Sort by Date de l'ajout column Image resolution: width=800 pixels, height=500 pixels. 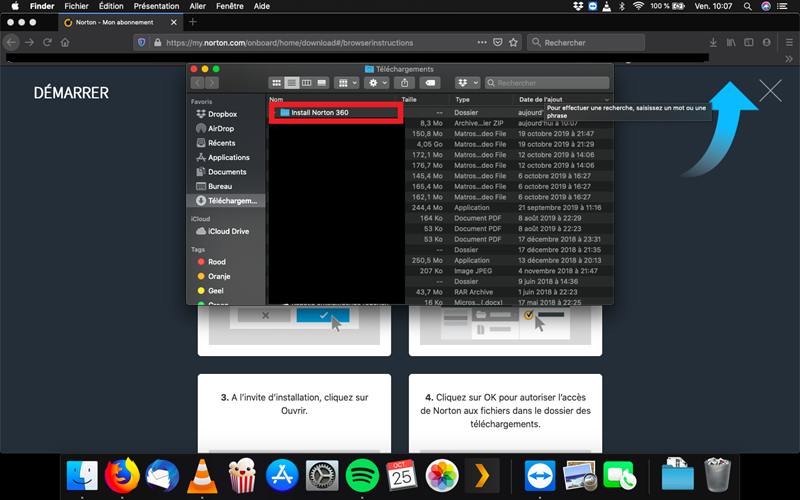click(540, 99)
